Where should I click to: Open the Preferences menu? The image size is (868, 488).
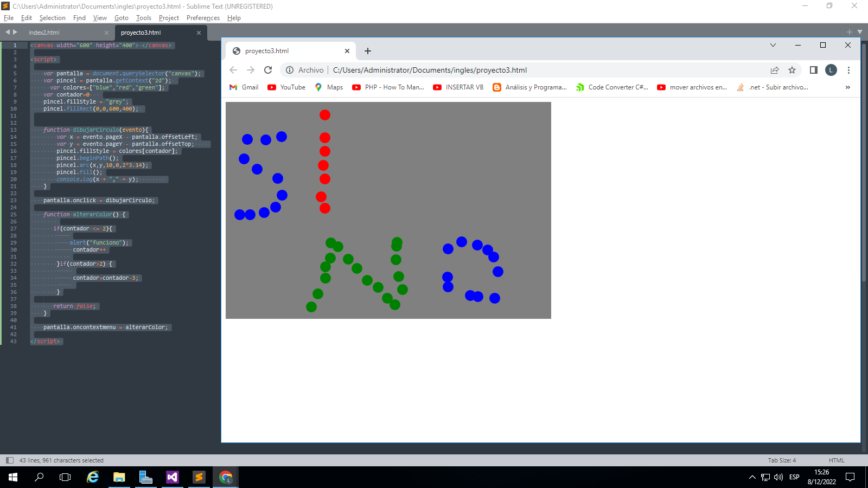coord(203,18)
